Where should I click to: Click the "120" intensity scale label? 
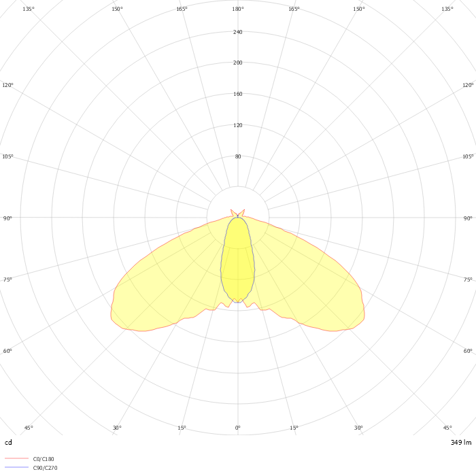[x=238, y=125]
